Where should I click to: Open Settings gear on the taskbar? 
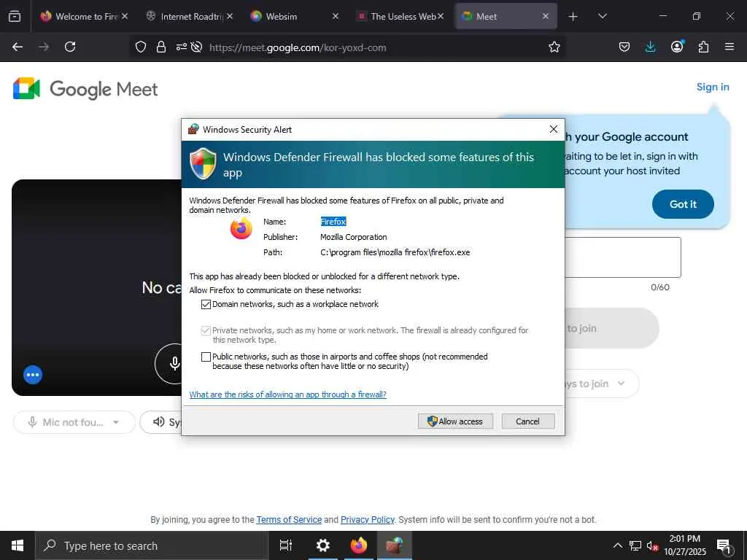[x=323, y=545]
